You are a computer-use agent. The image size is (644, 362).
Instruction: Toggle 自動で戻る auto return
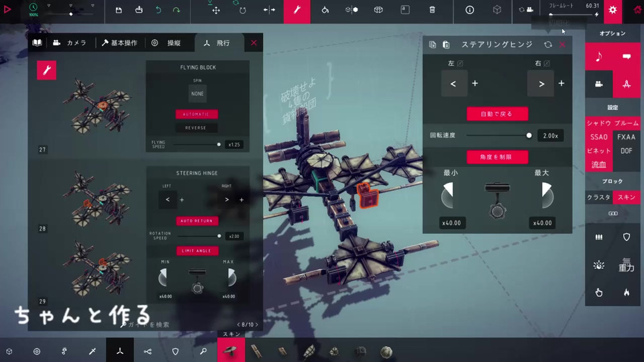point(497,114)
